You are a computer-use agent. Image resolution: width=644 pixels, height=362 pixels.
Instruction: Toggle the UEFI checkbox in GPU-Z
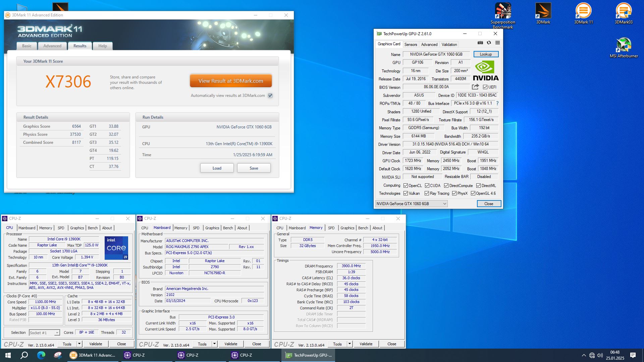(485, 87)
